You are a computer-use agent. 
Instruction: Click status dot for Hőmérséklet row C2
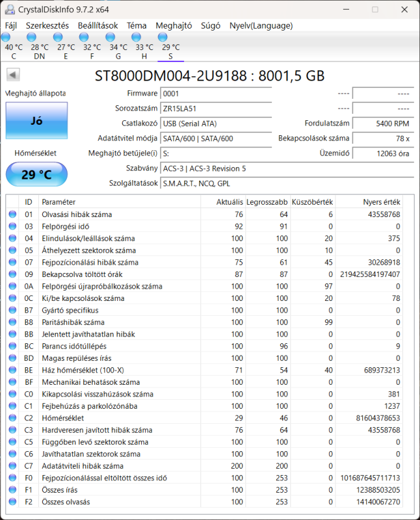[x=12, y=418]
